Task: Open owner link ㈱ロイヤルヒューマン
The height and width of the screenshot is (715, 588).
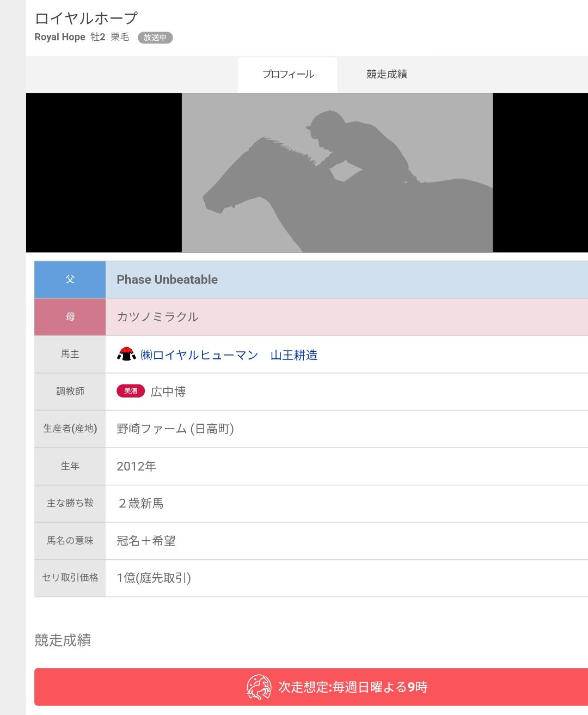Action: coord(199,355)
